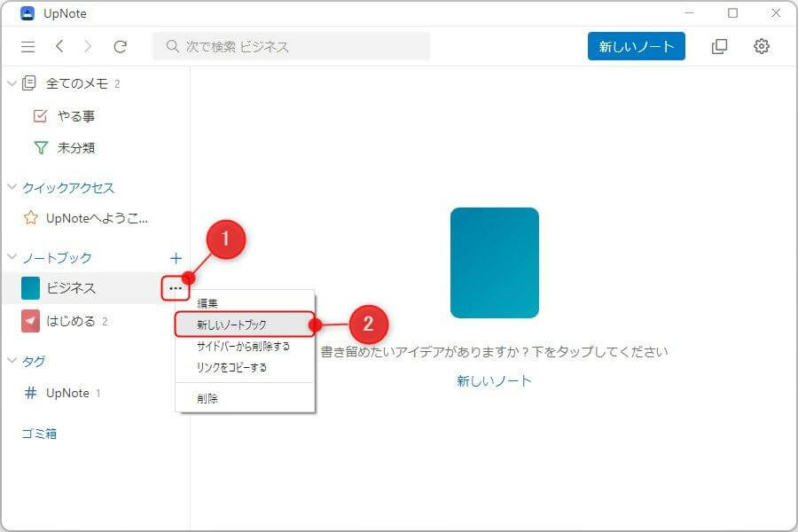The height and width of the screenshot is (532, 798).
Task: Open ゴミ箱 trash
Action: tap(39, 434)
